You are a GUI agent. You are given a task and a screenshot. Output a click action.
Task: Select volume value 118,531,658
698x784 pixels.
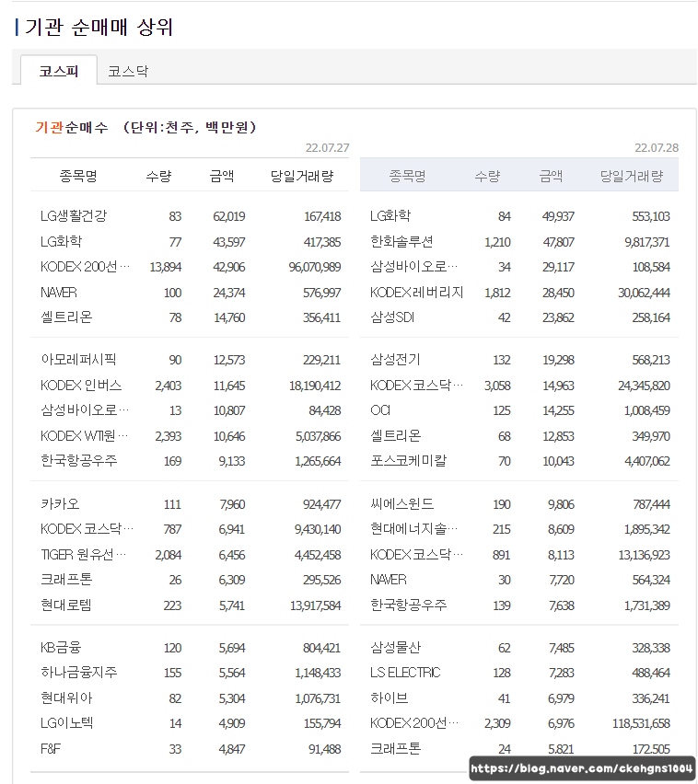[x=641, y=723]
